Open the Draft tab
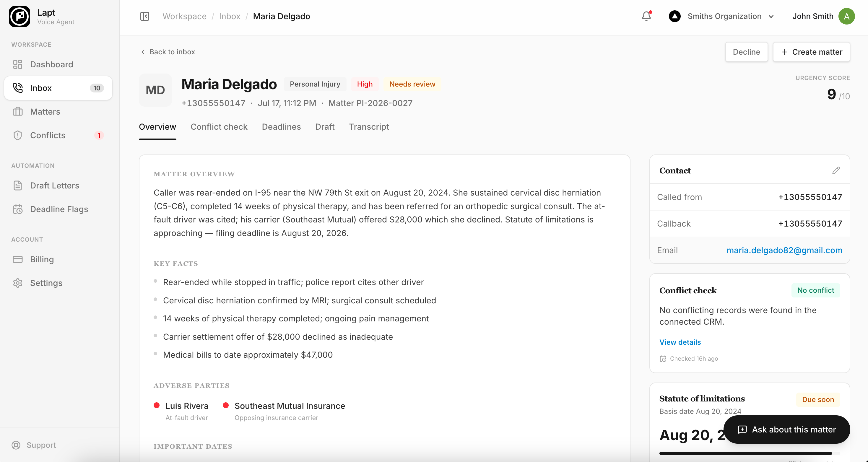 point(325,127)
